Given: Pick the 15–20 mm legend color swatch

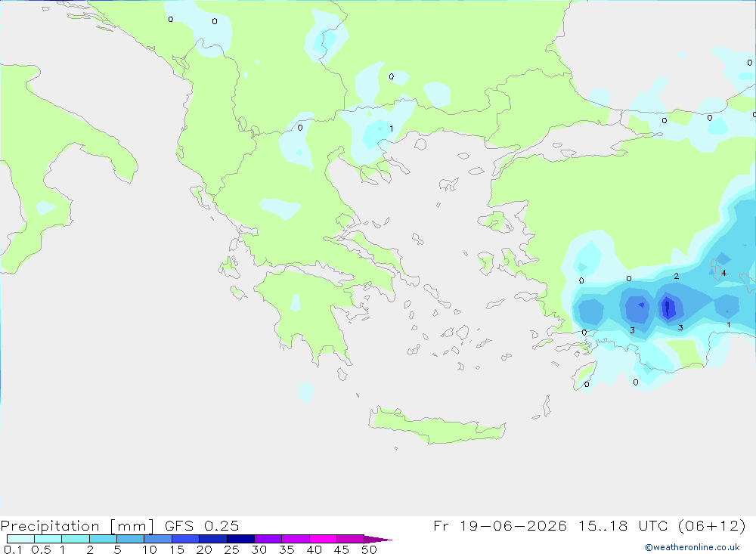Looking at the screenshot, I should click(185, 539).
